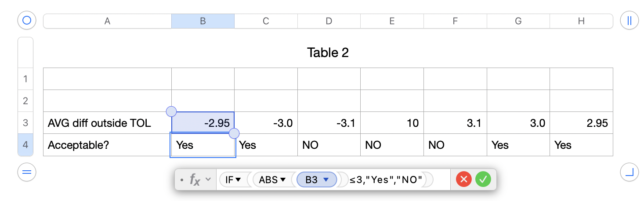Select column H header

pyautogui.click(x=581, y=21)
